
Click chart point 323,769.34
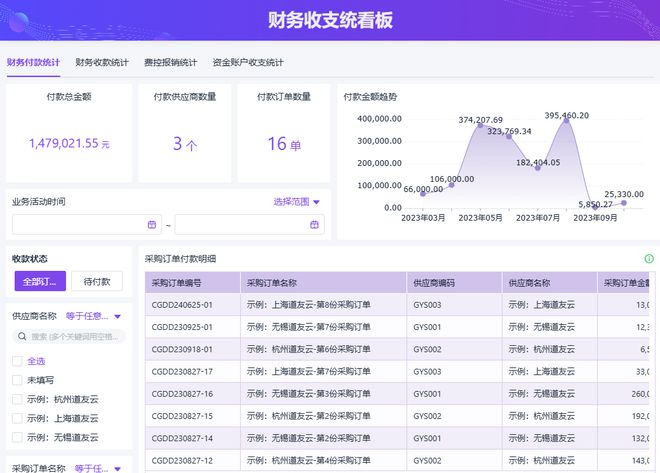(x=509, y=136)
